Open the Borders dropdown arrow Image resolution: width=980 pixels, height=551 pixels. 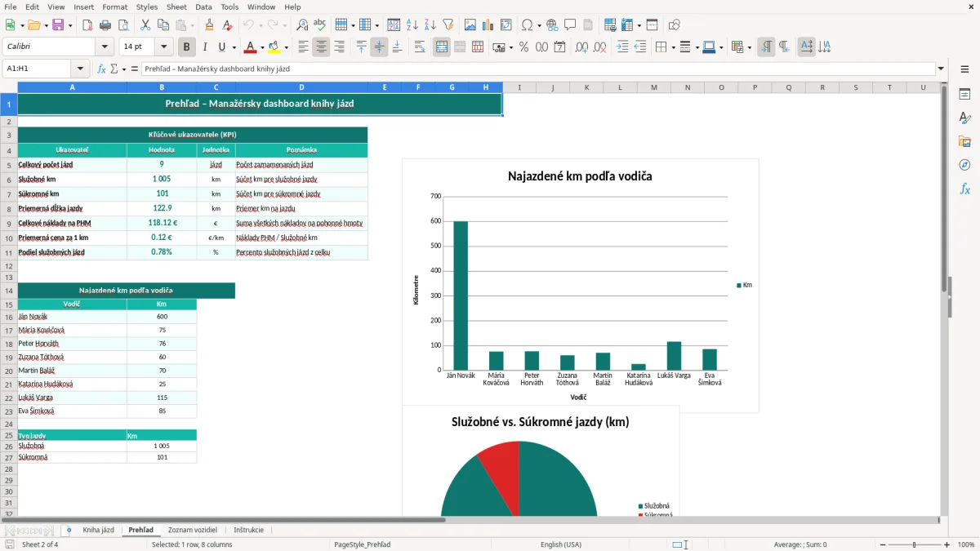(x=672, y=47)
